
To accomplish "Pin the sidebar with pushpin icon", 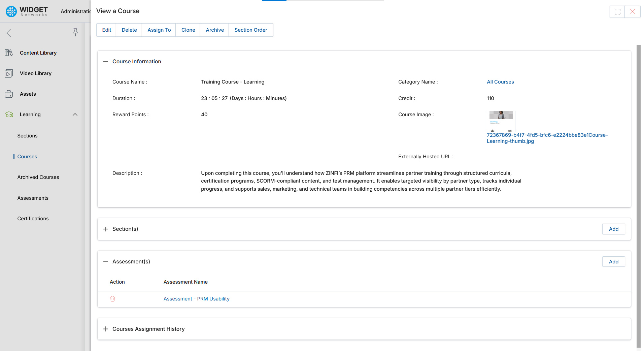I will [x=75, y=32].
